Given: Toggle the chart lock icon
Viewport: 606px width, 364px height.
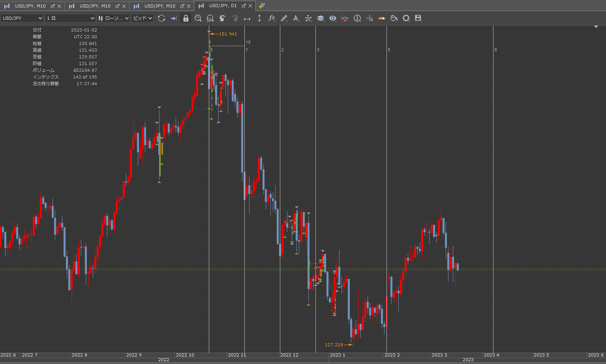Looking at the screenshot, I should coord(186,18).
